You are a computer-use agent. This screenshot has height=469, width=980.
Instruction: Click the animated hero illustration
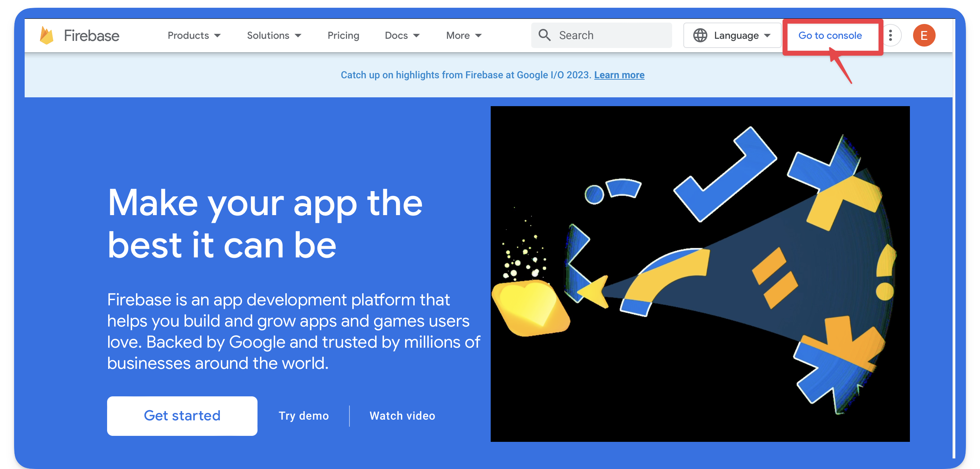point(700,274)
